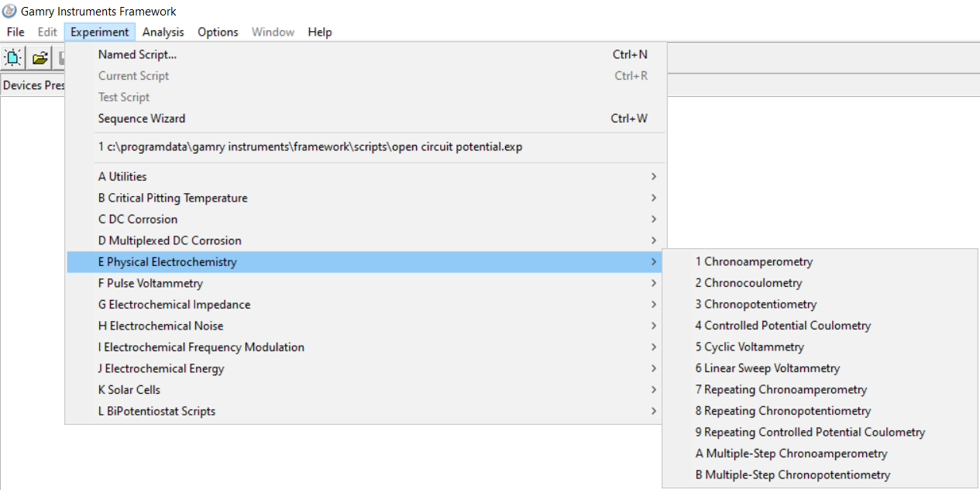Click the Gamry flask icon in title bar
Viewport: 980px width, 490px height.
[x=10, y=11]
